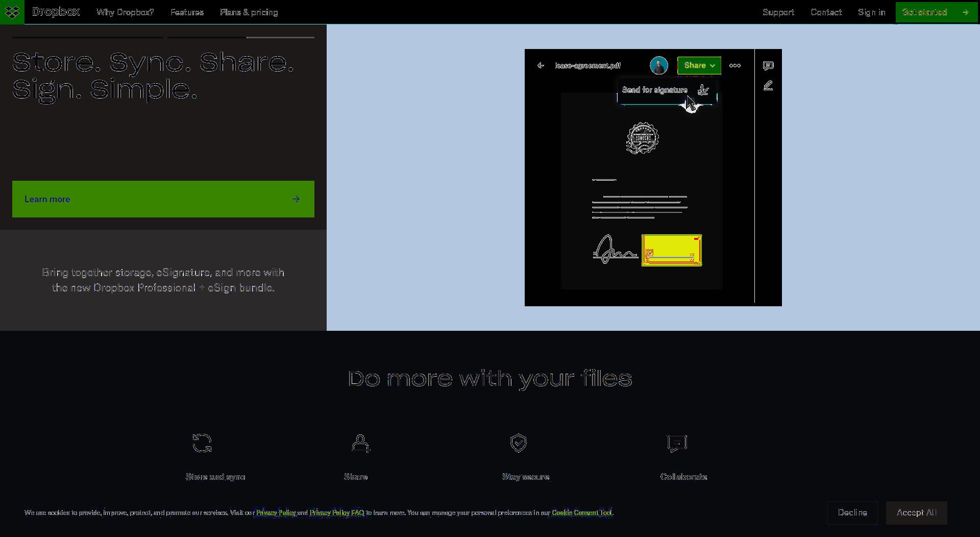Click Sign in
The width and height of the screenshot is (980, 537).
pyautogui.click(x=872, y=12)
